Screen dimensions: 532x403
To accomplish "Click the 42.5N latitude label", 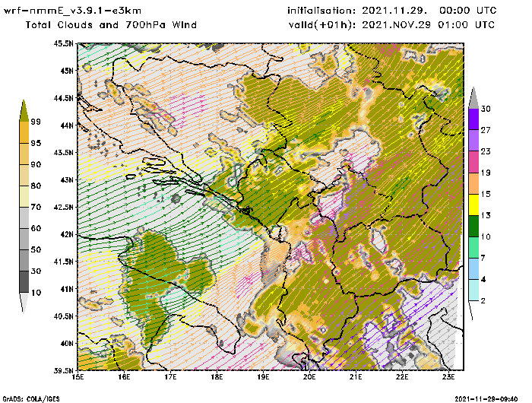I will point(63,207).
